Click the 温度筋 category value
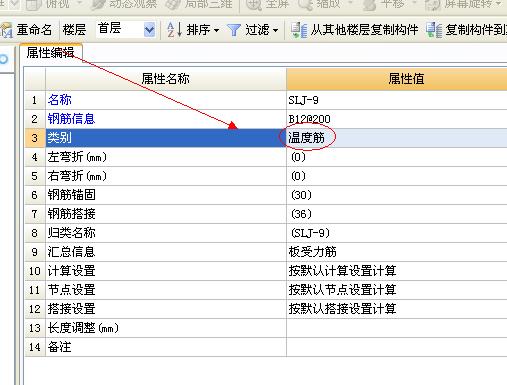The width and height of the screenshot is (507, 385). 306,138
